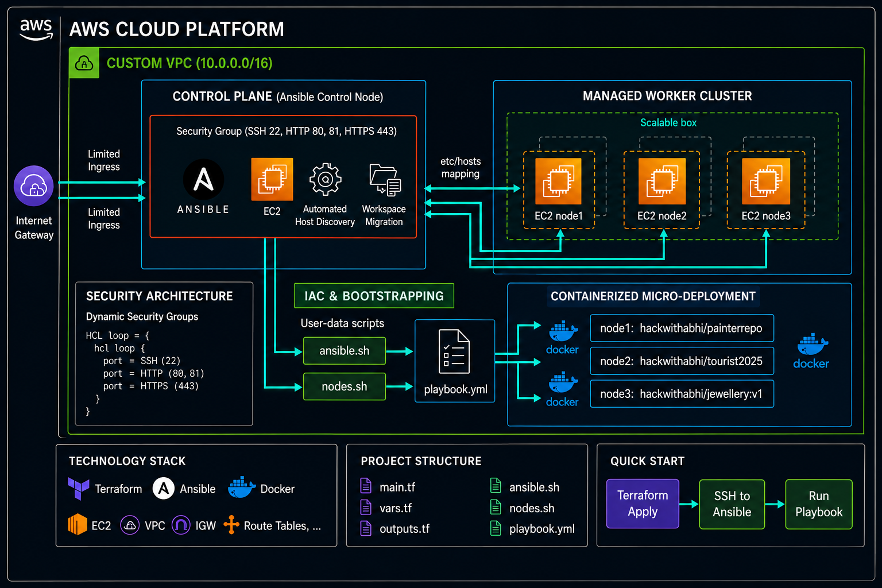Click 'AWS CLOUD PLATFORM' title

coord(177,29)
